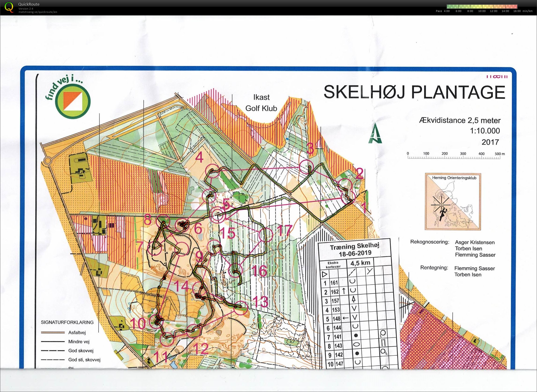The height and width of the screenshot is (392, 537).
Task: Click the 'Asfaltvej' legend entry
Action: point(77,332)
